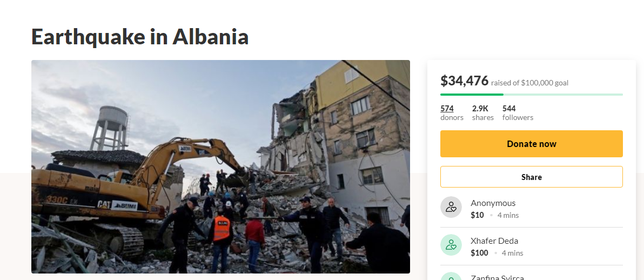This screenshot has height=280, width=644.
Task: Click the followers label under 544
Action: tap(518, 118)
